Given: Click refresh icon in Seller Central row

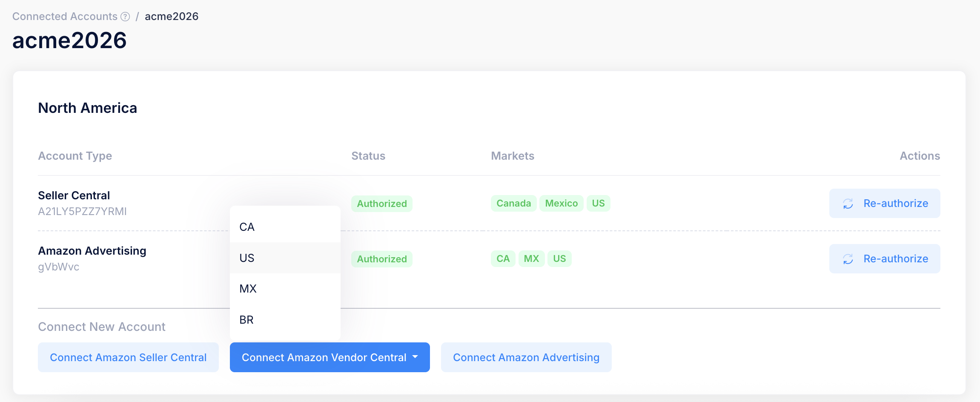Looking at the screenshot, I should [x=848, y=204].
